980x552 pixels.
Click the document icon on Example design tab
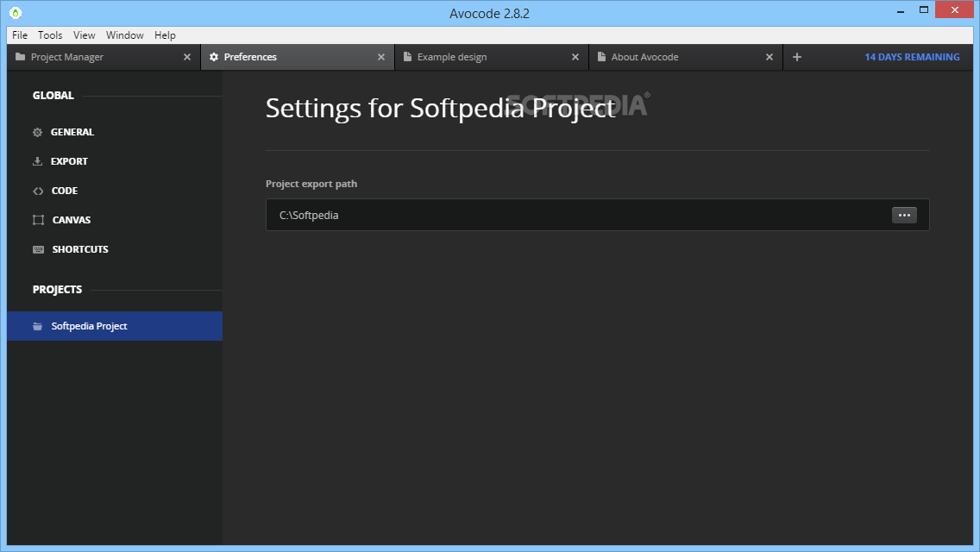(x=407, y=57)
